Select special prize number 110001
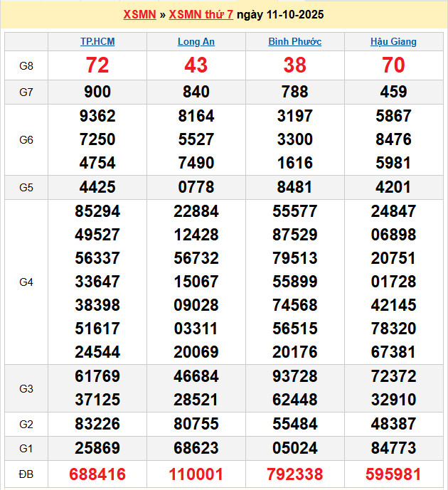This screenshot has width=448, height=490. tap(196, 474)
